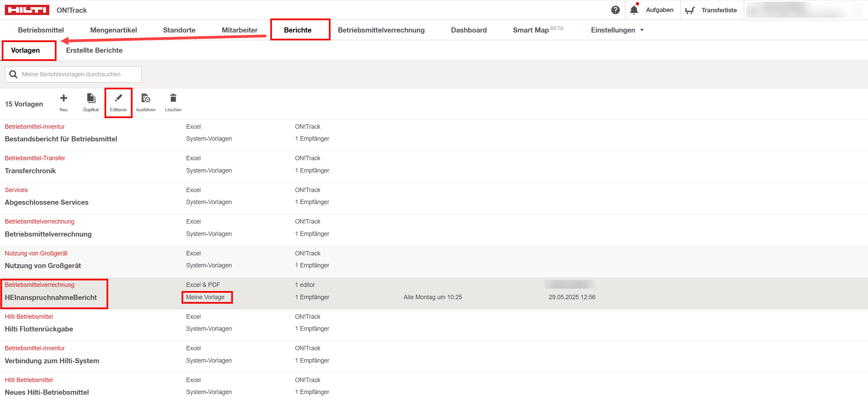Select the Berichte tab
The height and width of the screenshot is (404, 868).
(298, 30)
